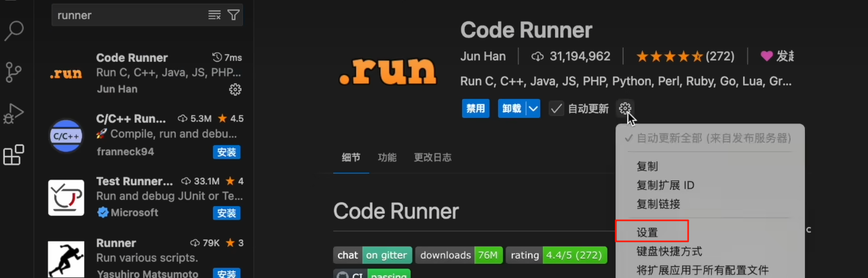Clear extension search results icon
The height and width of the screenshot is (278, 868).
click(214, 15)
